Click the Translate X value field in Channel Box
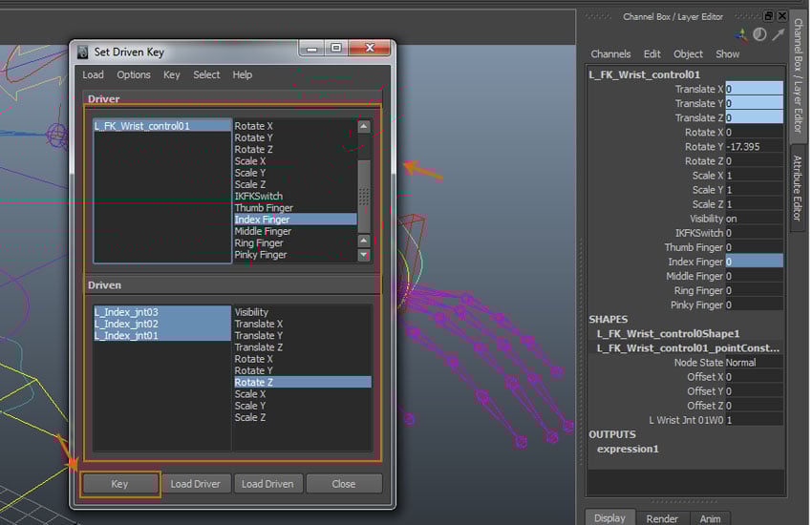 coord(754,89)
